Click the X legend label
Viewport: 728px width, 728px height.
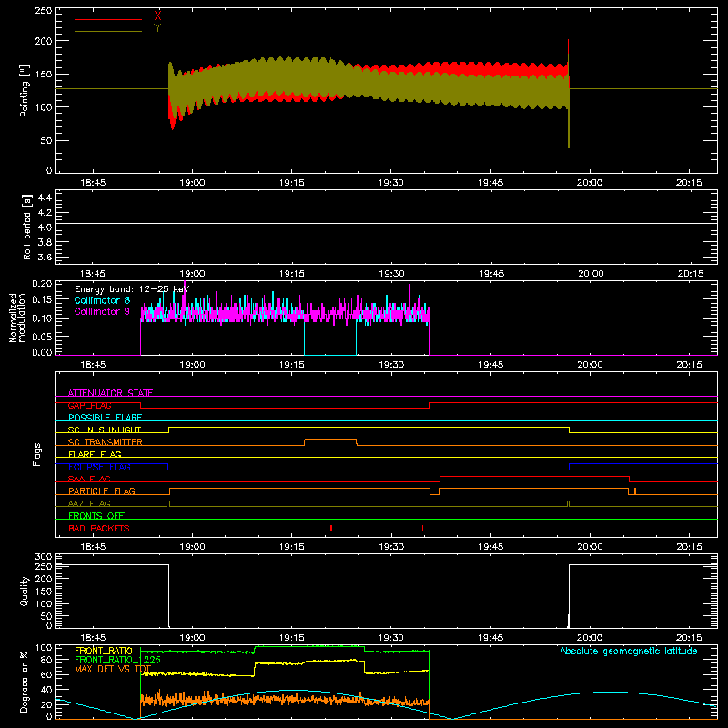157,16
